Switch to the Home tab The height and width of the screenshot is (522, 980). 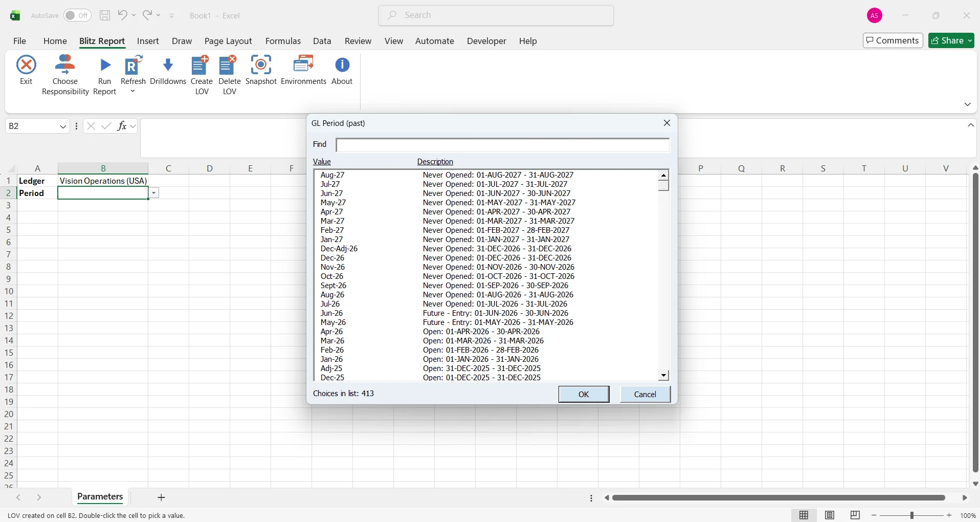tap(55, 41)
